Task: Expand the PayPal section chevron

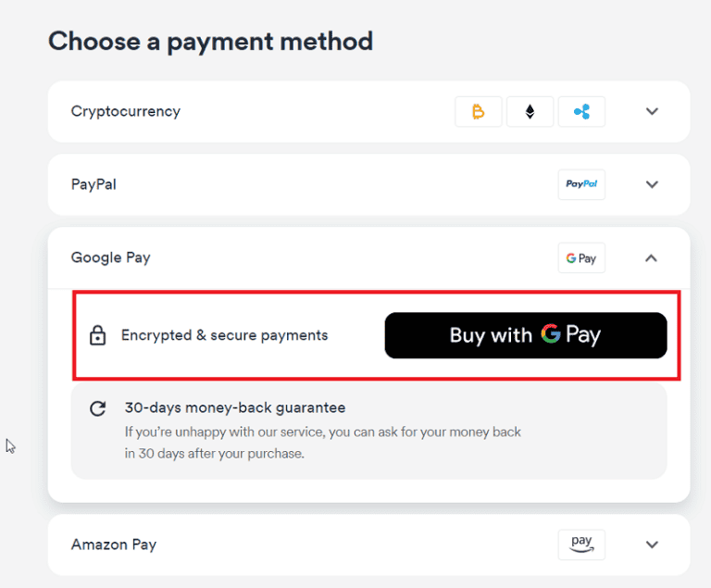Action: (x=652, y=184)
